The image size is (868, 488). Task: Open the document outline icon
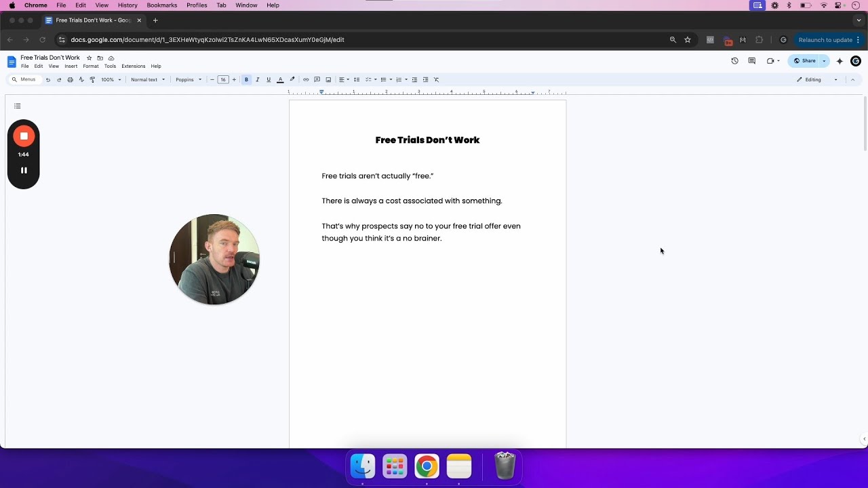tap(18, 106)
